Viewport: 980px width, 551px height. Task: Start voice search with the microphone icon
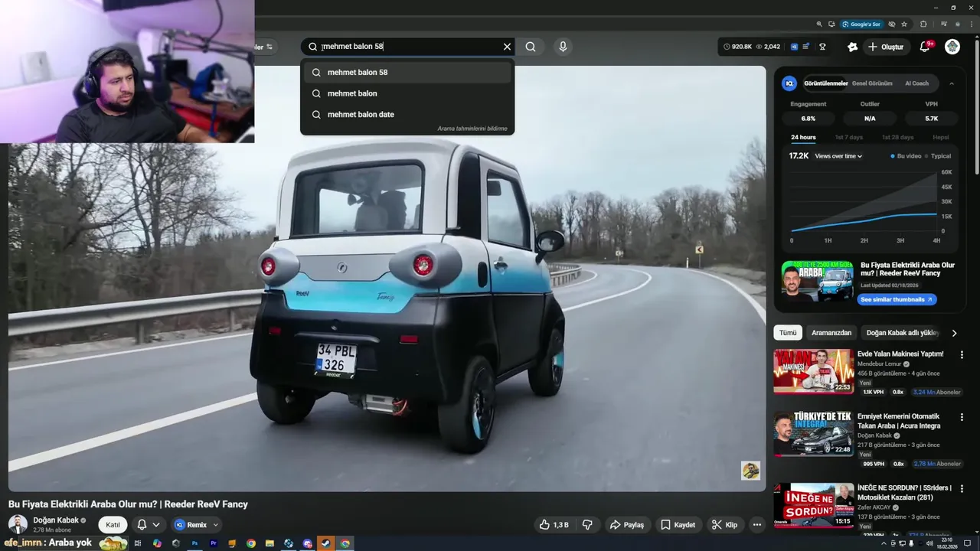(x=563, y=47)
